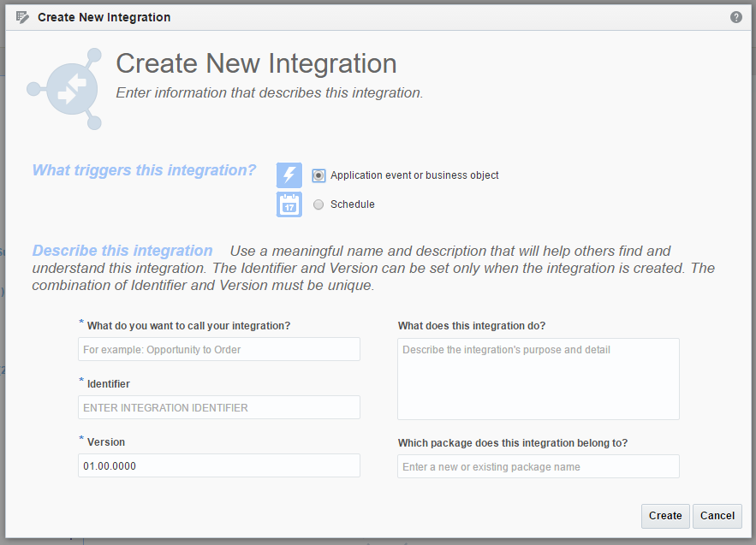The width and height of the screenshot is (756, 545).
Task: Click the Version field showing 01.00.0000
Action: 219,466
